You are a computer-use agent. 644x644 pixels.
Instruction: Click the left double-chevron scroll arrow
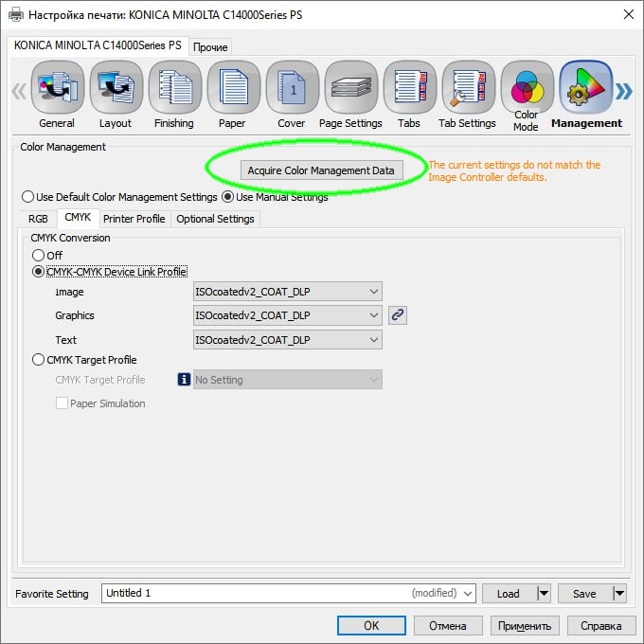(x=19, y=92)
